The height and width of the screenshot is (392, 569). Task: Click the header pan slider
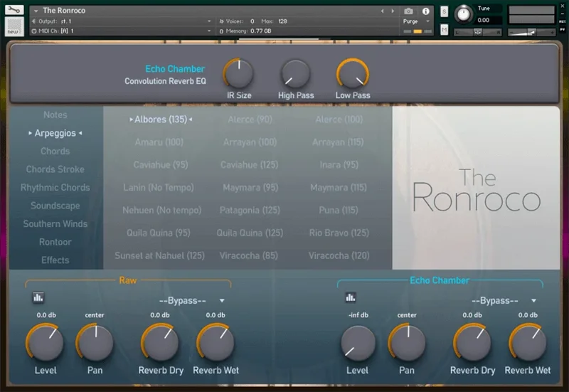(x=478, y=32)
